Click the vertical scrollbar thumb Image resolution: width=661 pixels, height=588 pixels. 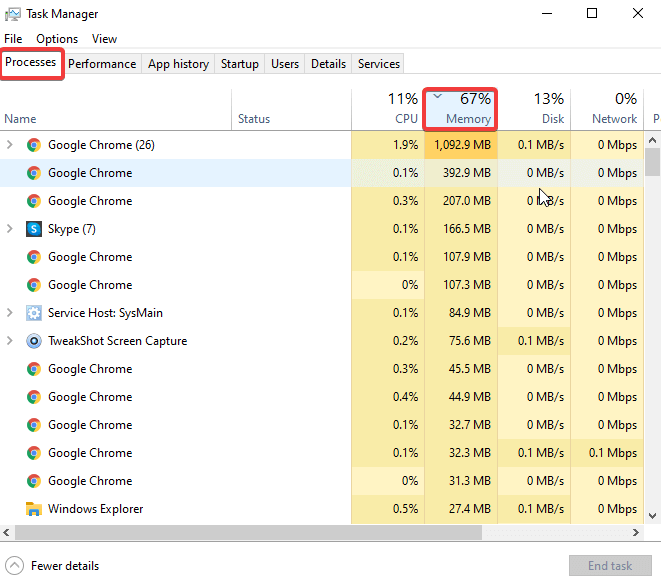pos(652,162)
